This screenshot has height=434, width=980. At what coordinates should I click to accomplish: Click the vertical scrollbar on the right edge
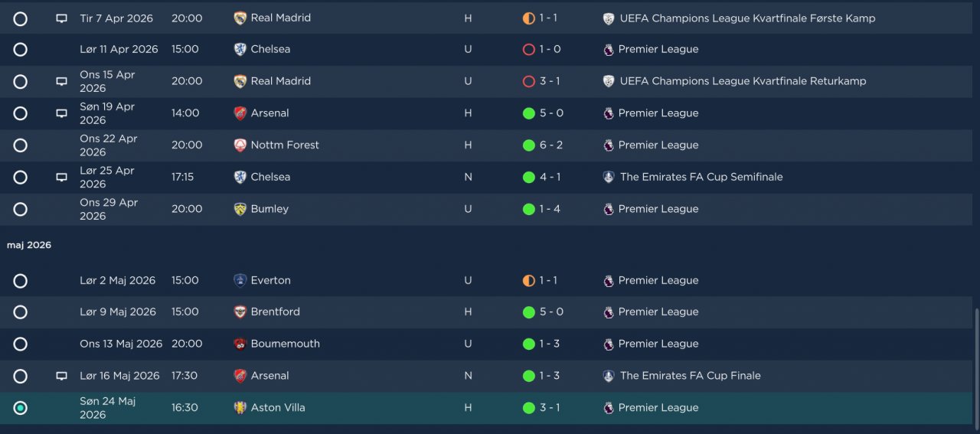[976, 367]
